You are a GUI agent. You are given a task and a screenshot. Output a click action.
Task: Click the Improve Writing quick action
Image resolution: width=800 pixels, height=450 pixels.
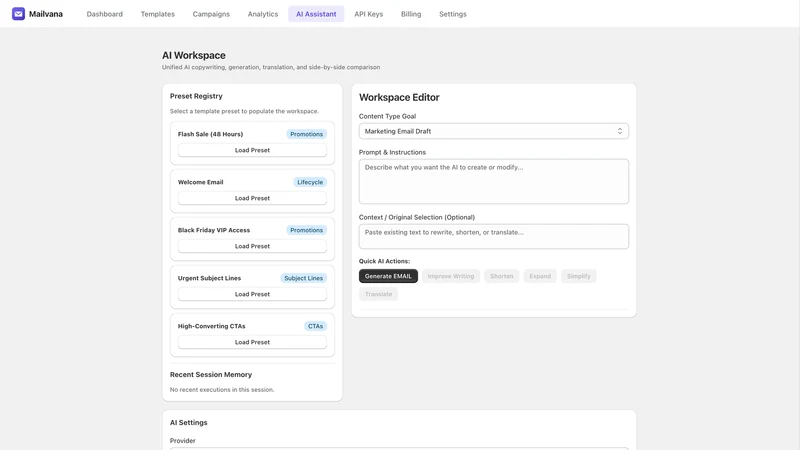pos(451,276)
